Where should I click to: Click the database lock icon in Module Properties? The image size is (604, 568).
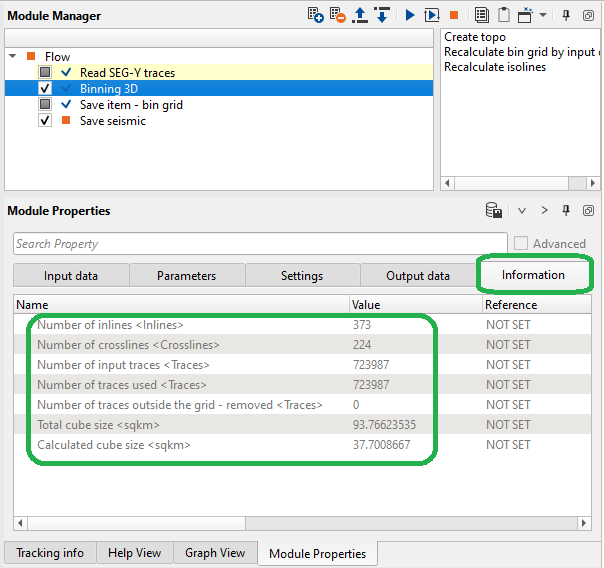pyautogui.click(x=493, y=211)
